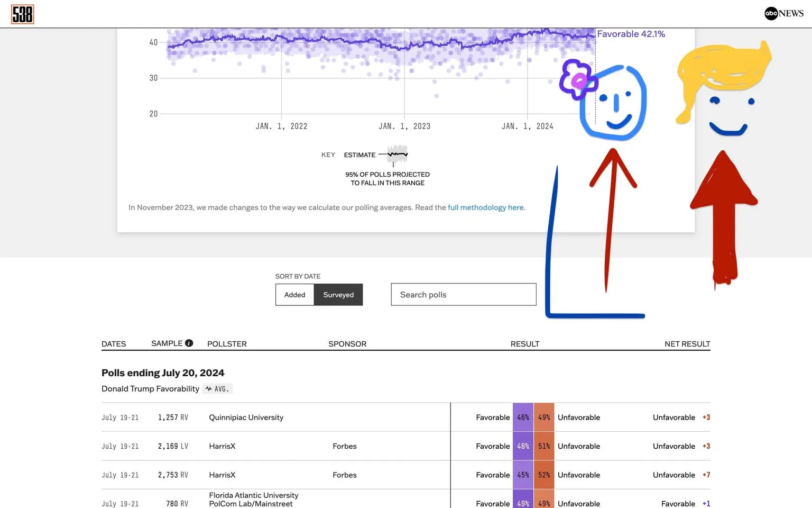
Task: Click the ABC News logo
Action: tap(783, 13)
